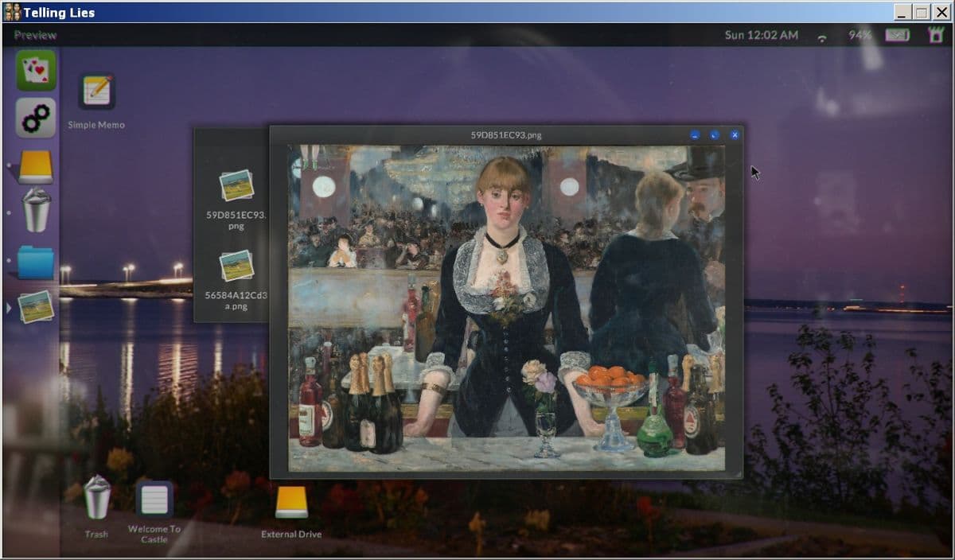Minimize the 59D851EC93.png image window
Viewport: 955px width, 560px height.
(x=695, y=135)
